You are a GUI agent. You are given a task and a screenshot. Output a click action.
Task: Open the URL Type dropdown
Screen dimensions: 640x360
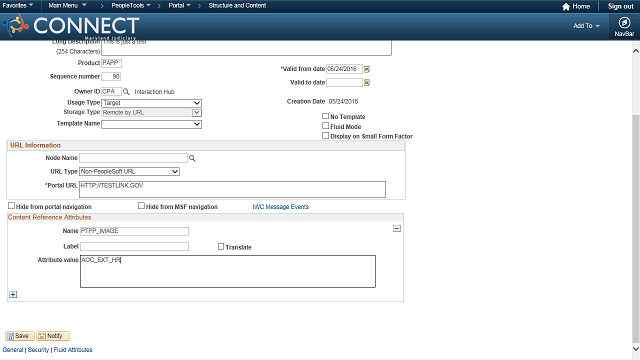pos(129,172)
